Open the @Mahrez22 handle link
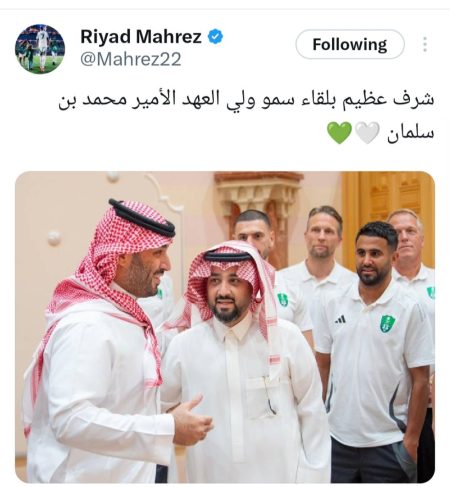450x487 pixels. click(x=131, y=59)
